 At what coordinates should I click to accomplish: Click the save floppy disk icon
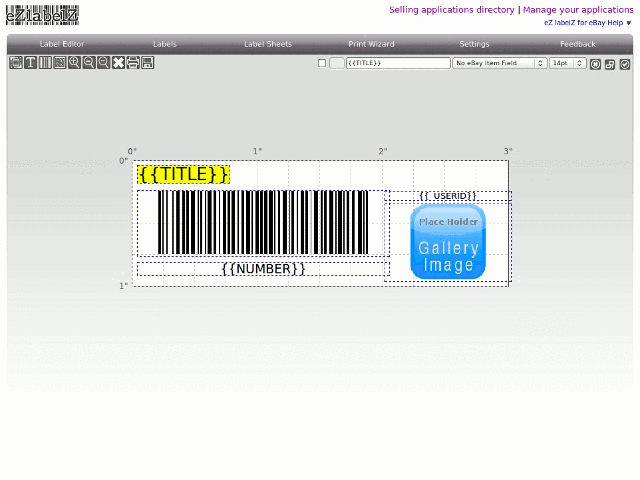148,63
